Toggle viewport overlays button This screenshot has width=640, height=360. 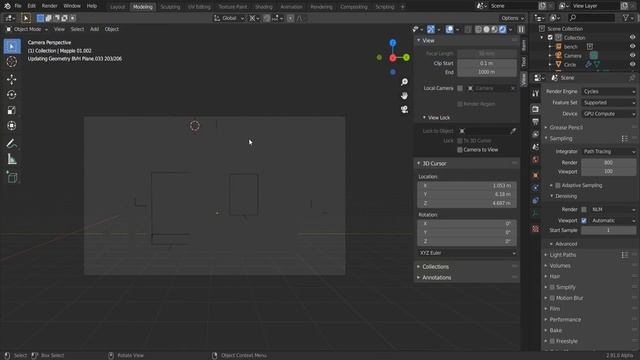pos(449,29)
